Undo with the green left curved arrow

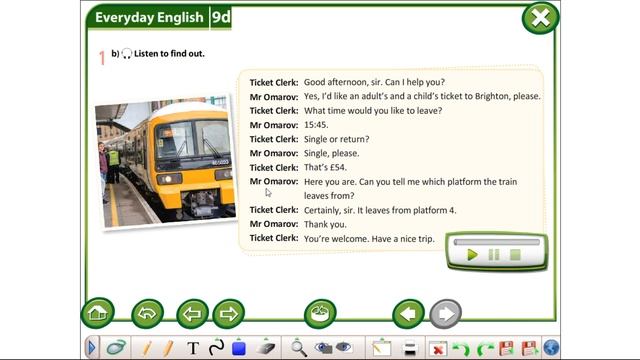coord(462,349)
